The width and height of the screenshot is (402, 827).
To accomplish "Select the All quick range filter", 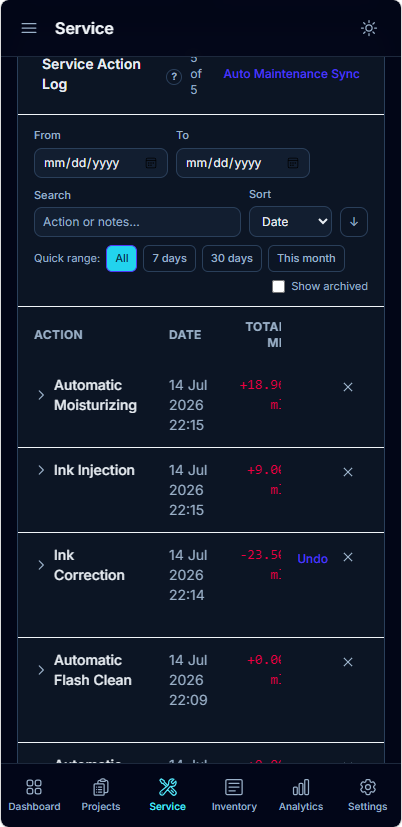I will [122, 258].
